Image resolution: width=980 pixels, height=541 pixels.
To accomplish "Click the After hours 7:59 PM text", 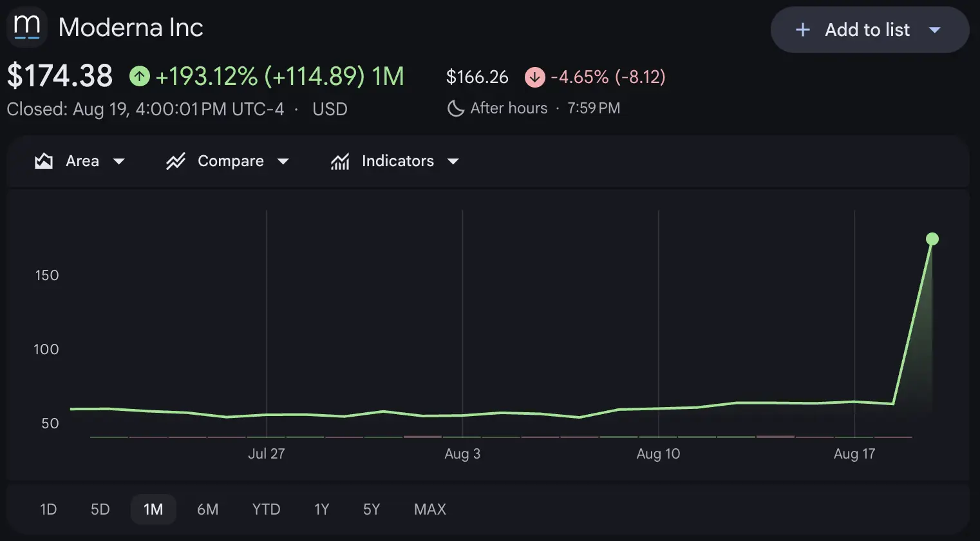I will click(545, 108).
